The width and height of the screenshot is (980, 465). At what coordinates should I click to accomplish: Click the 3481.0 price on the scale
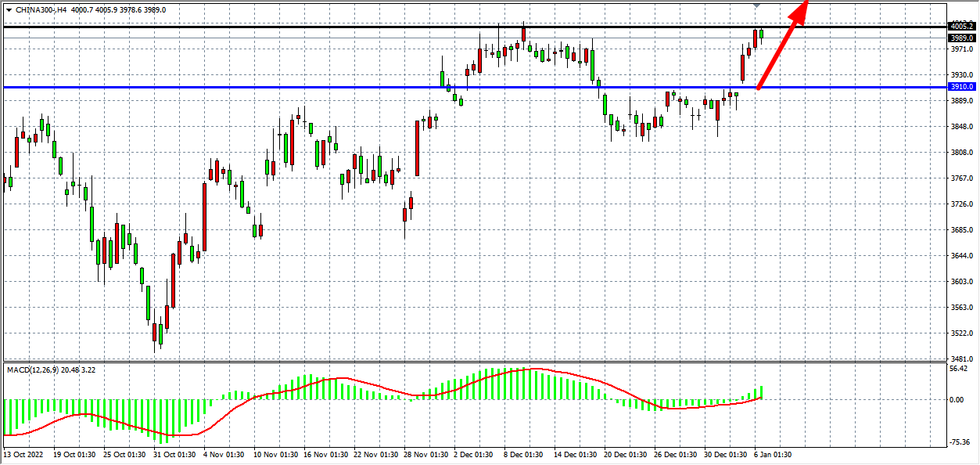pyautogui.click(x=960, y=359)
